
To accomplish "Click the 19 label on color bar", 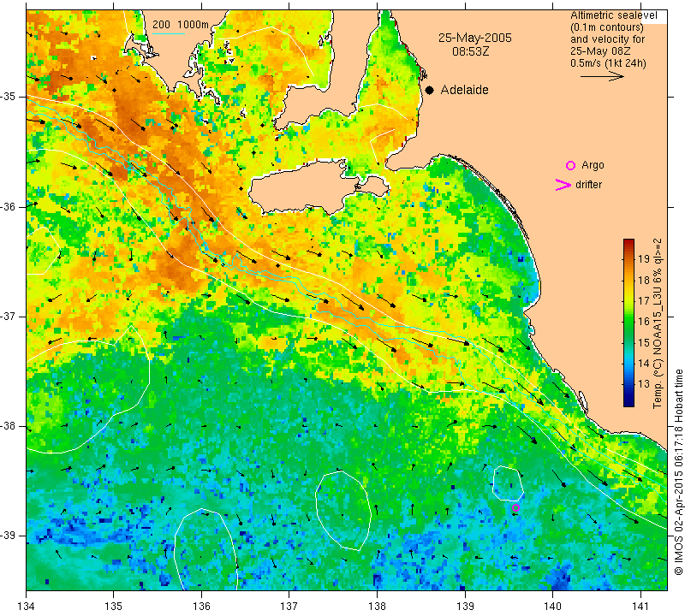I will (x=644, y=259).
